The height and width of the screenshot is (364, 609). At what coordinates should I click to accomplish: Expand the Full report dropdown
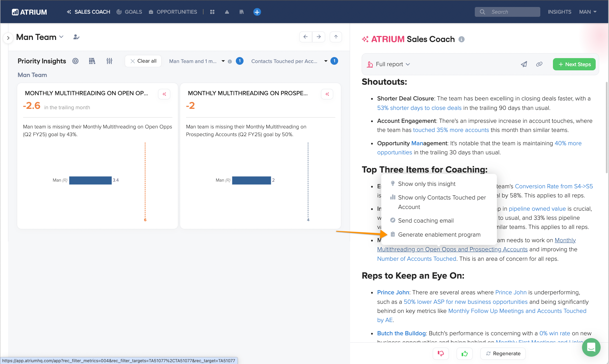click(x=388, y=64)
